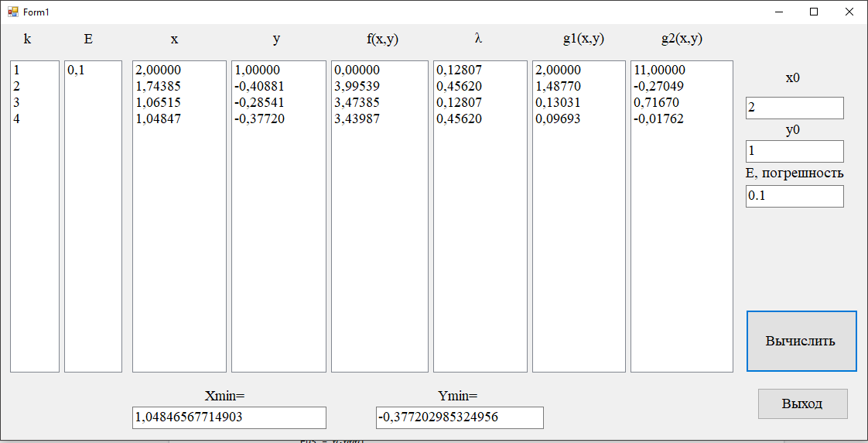Select row 4 in the k list
This screenshot has height=443, width=868.
[34, 118]
